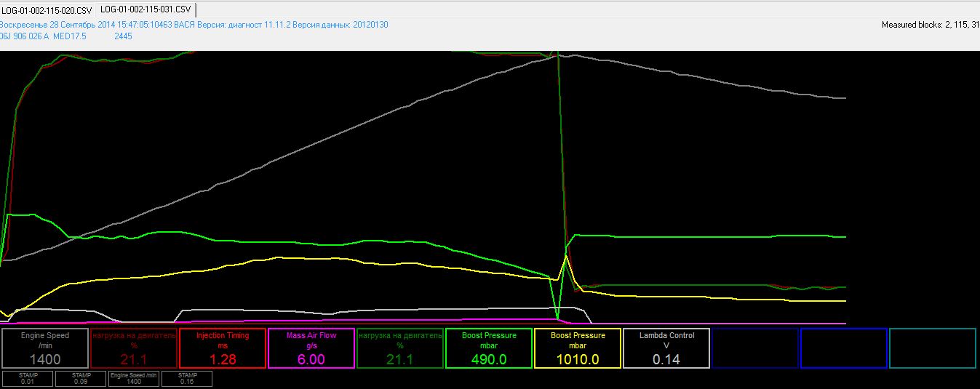Image resolution: width=980 pixels, height=389 pixels.
Task: Click the dark green engine load box
Action: tap(400, 348)
